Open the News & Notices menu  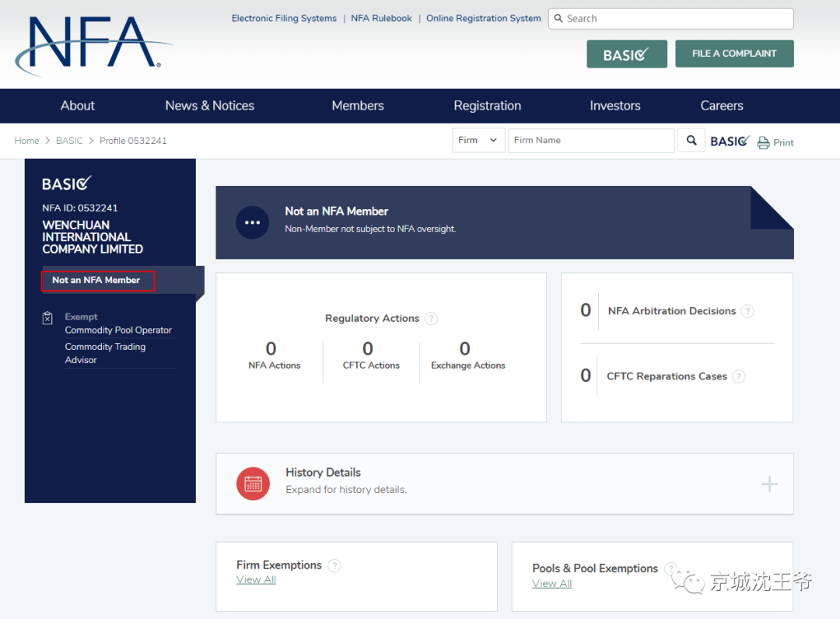[209, 106]
